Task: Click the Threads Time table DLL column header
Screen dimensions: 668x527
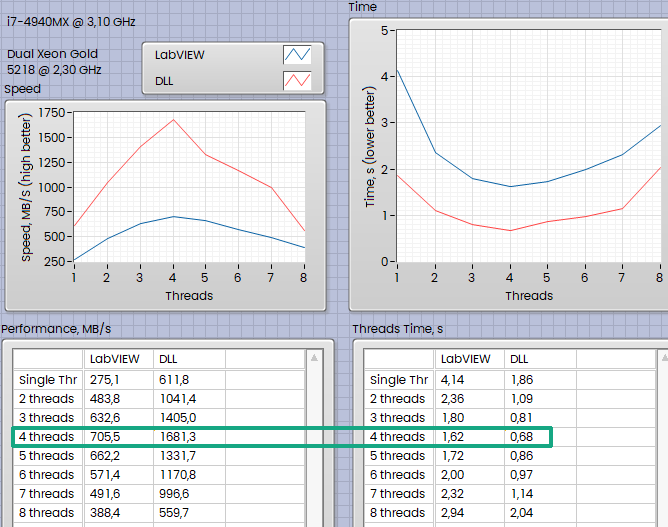Action: click(540, 359)
